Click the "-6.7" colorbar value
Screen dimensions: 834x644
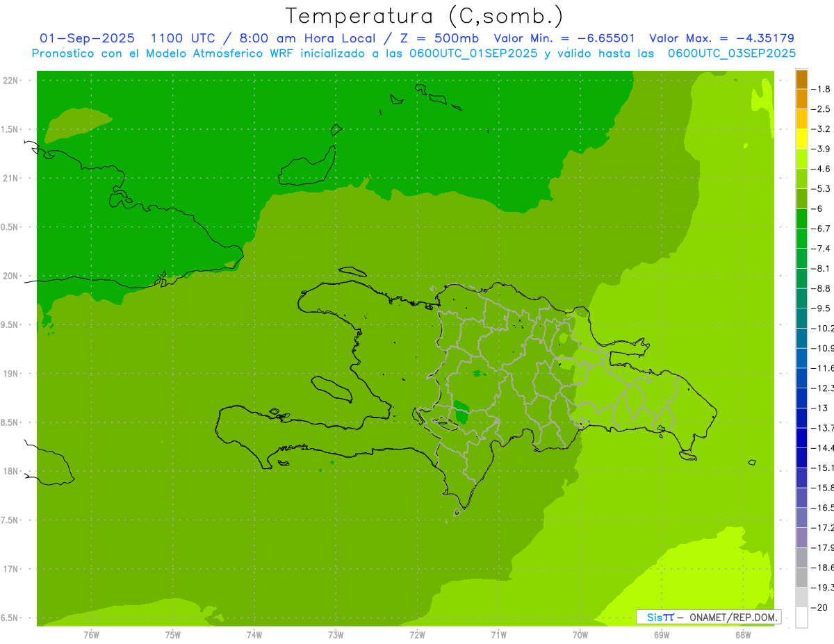[x=821, y=229]
